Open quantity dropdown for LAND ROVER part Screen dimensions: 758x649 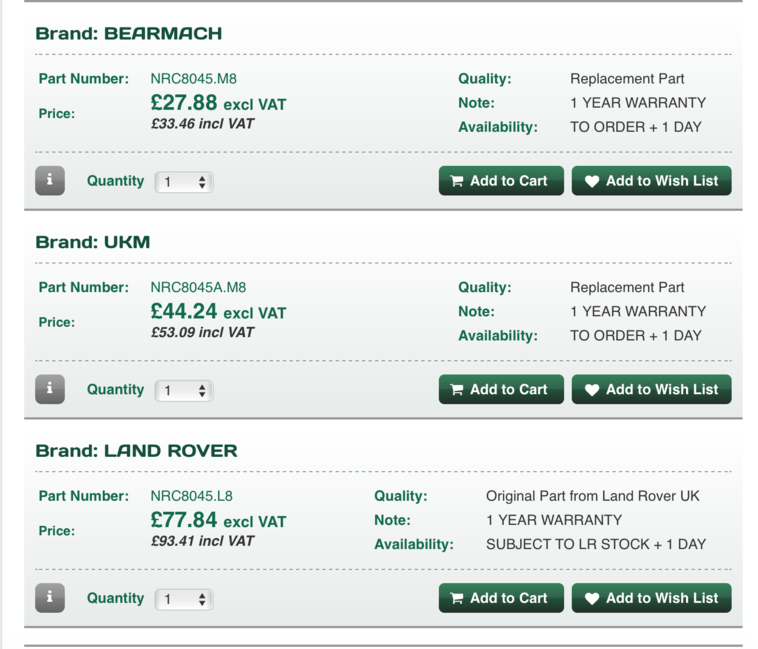point(184,600)
